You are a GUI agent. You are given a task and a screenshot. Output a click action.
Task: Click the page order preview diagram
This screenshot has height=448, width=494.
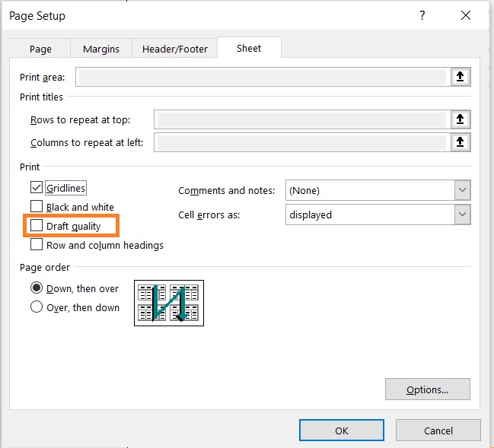(x=169, y=303)
